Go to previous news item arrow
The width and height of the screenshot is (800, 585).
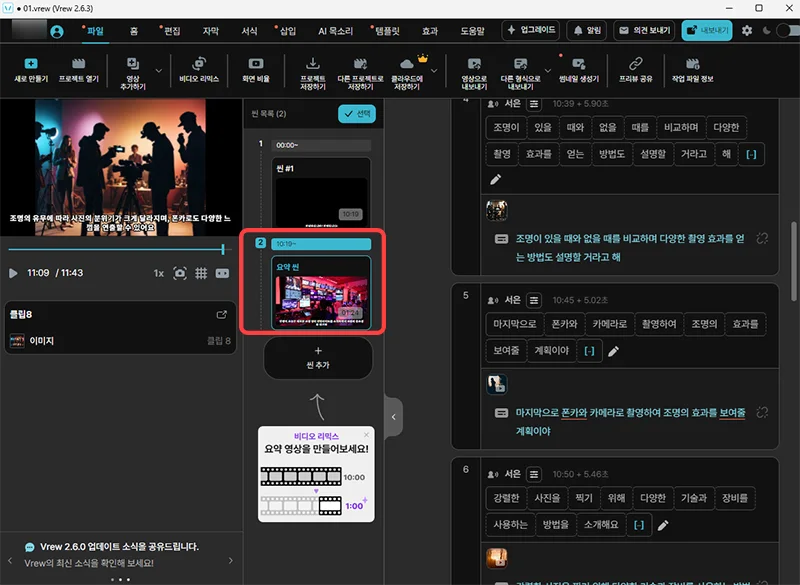(10, 561)
